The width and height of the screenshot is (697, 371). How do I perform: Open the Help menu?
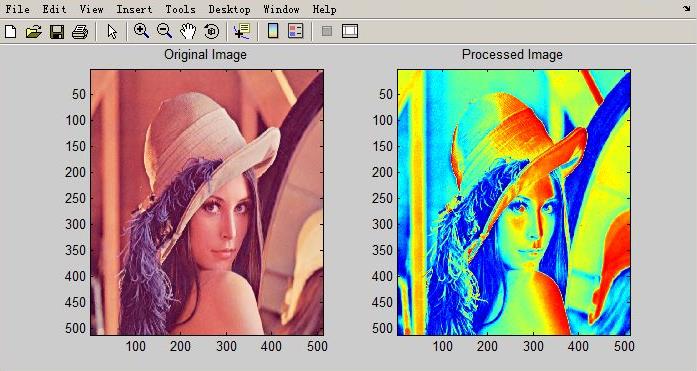[x=324, y=9]
